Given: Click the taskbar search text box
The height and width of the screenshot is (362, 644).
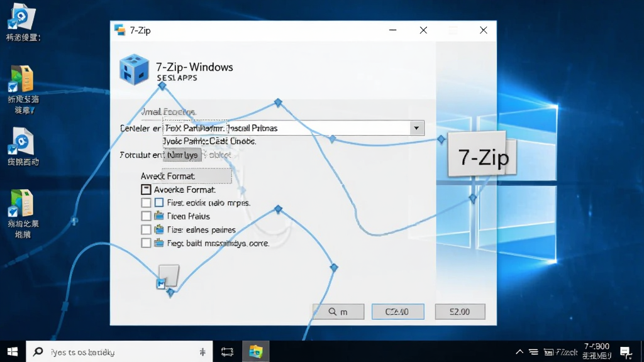Looking at the screenshot, I should pyautogui.click(x=119, y=352).
